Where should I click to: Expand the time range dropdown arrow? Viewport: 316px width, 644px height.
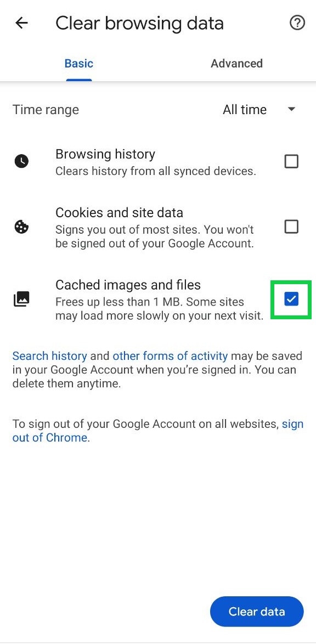[x=291, y=110]
